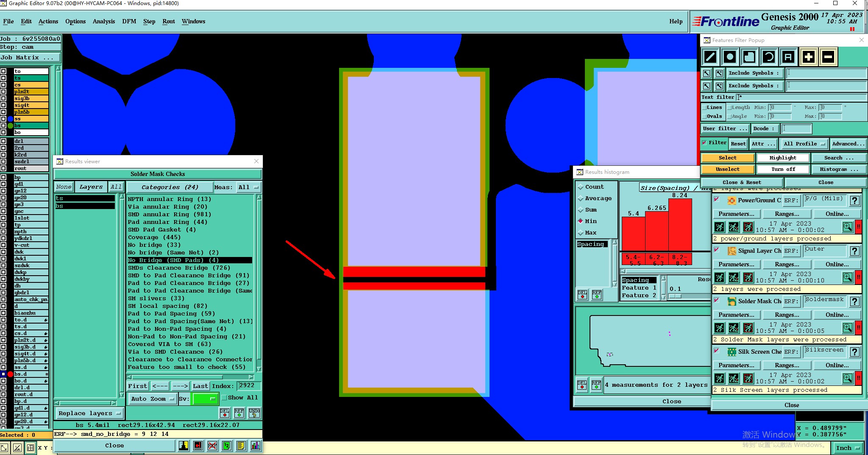Toggle the Filter checkbox
Screen dimensions: 868x455
704,143
